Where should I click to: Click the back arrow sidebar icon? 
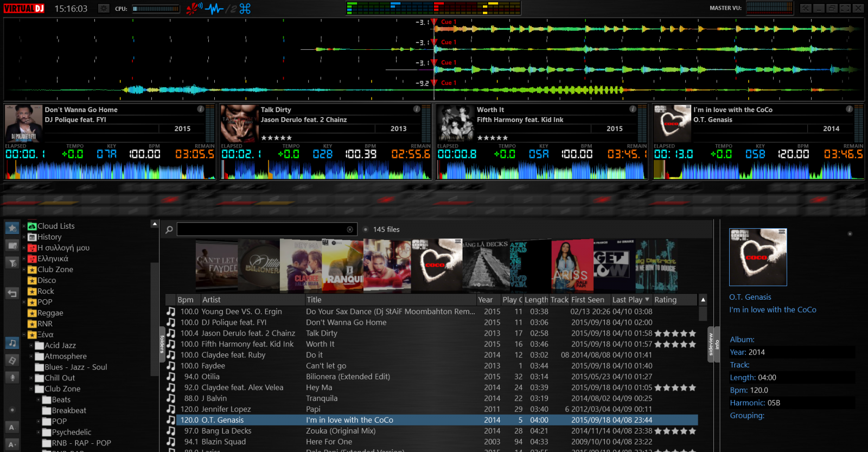[x=12, y=293]
